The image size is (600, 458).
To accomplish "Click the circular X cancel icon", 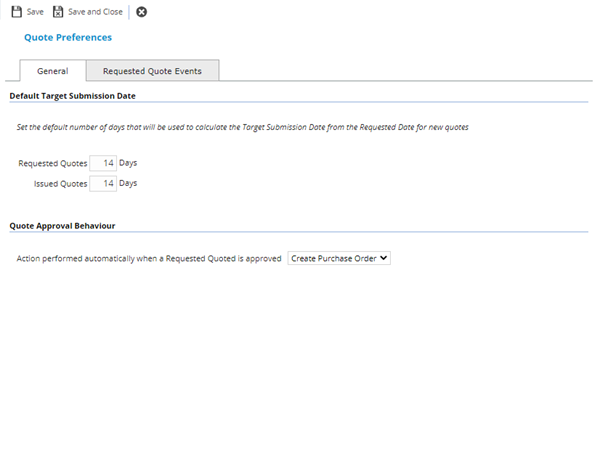I will coord(141,12).
